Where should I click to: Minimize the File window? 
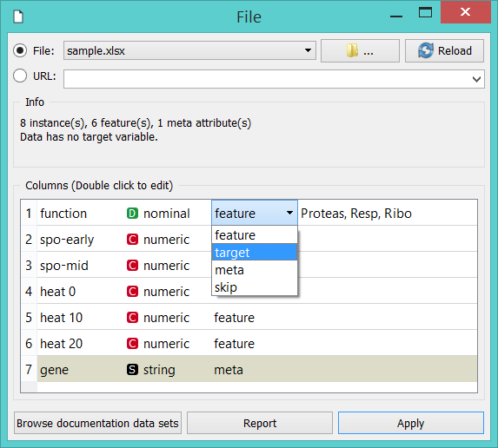point(396,16)
